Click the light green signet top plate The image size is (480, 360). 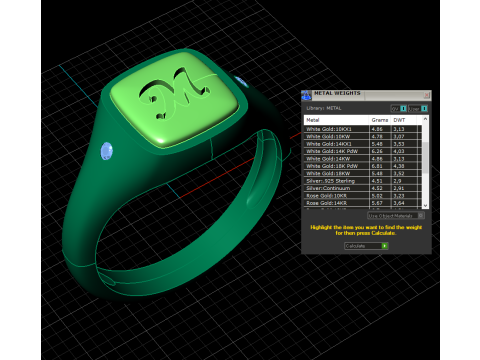click(174, 100)
